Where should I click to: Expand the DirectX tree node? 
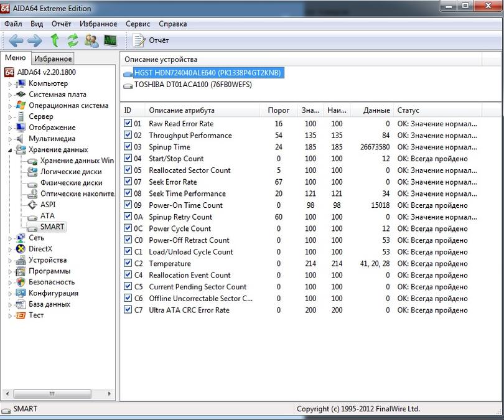(10, 250)
